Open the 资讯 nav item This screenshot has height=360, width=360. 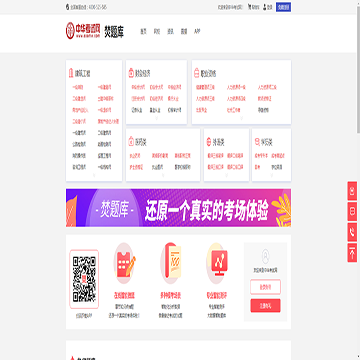(x=170, y=32)
